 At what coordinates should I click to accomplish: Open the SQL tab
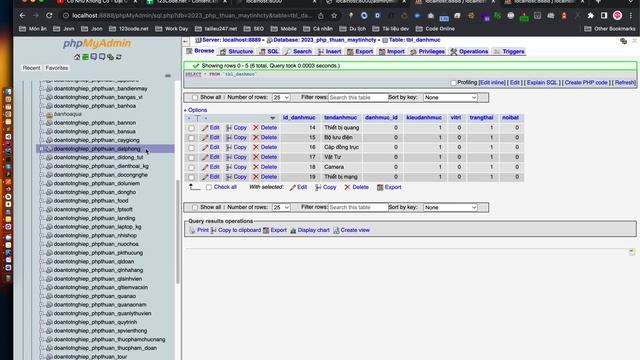tap(269, 51)
